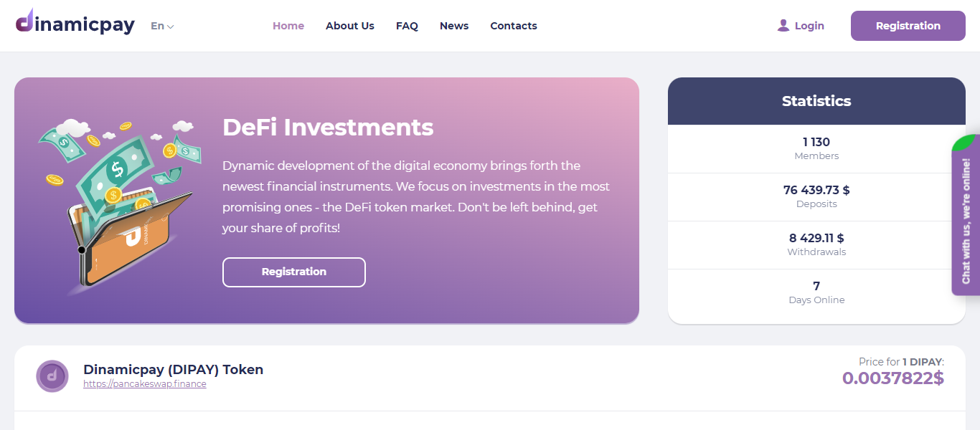Click the user icon beside Login
The height and width of the screenshot is (430, 980).
tap(783, 26)
